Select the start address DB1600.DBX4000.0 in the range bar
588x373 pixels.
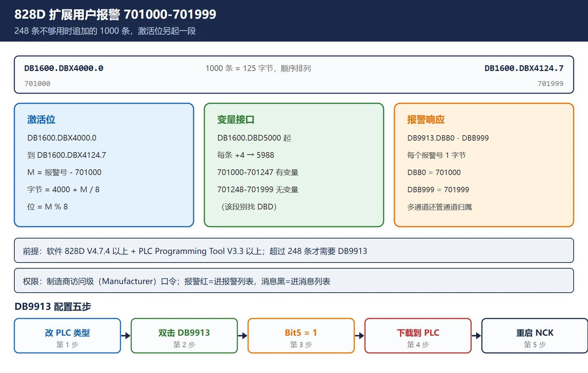point(64,68)
